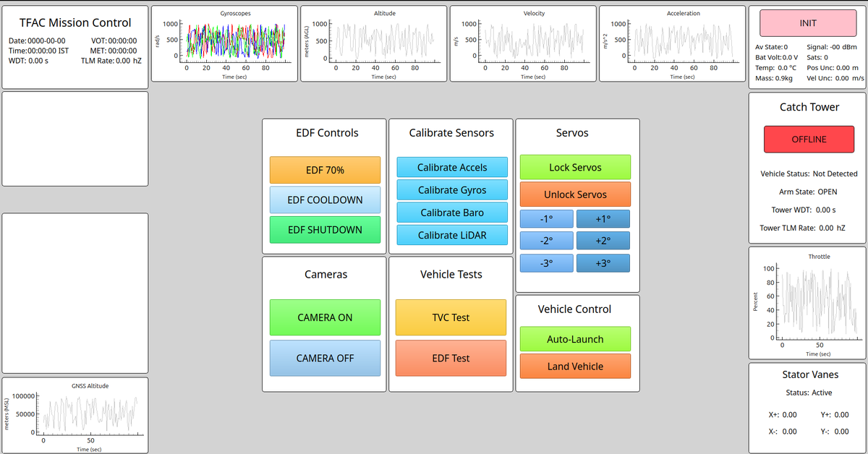This screenshot has width=868, height=454.
Task: Adjust servo by -3°
Action: coord(547,263)
